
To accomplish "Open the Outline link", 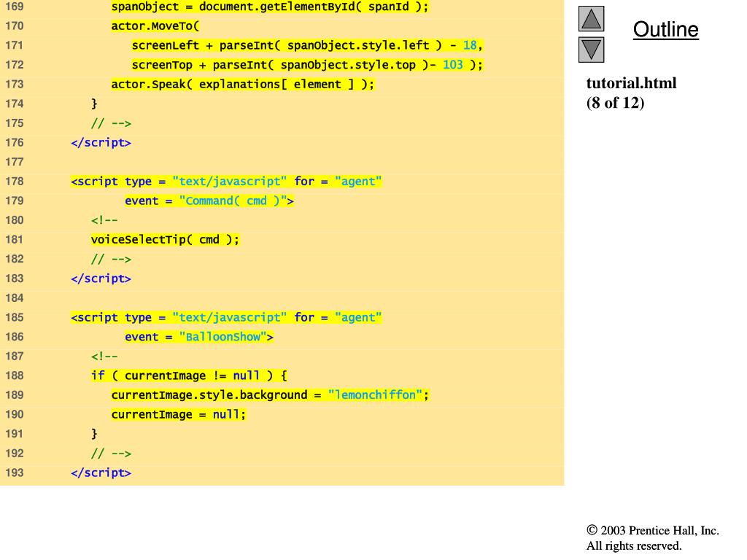I will click(x=665, y=29).
